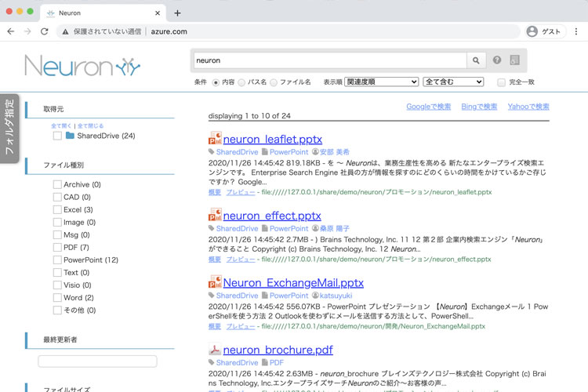Click the gray square icon beside the help icon
The image size is (588, 392).
[515, 60]
